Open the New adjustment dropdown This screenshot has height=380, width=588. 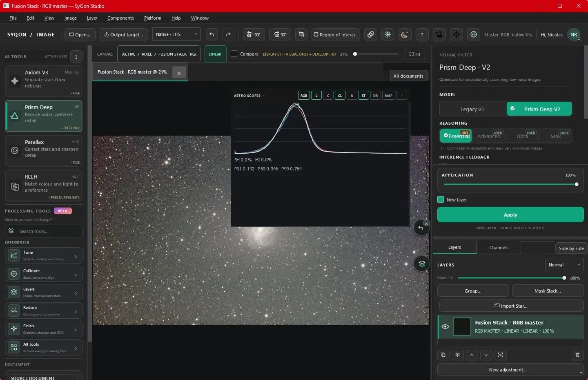(x=510, y=370)
